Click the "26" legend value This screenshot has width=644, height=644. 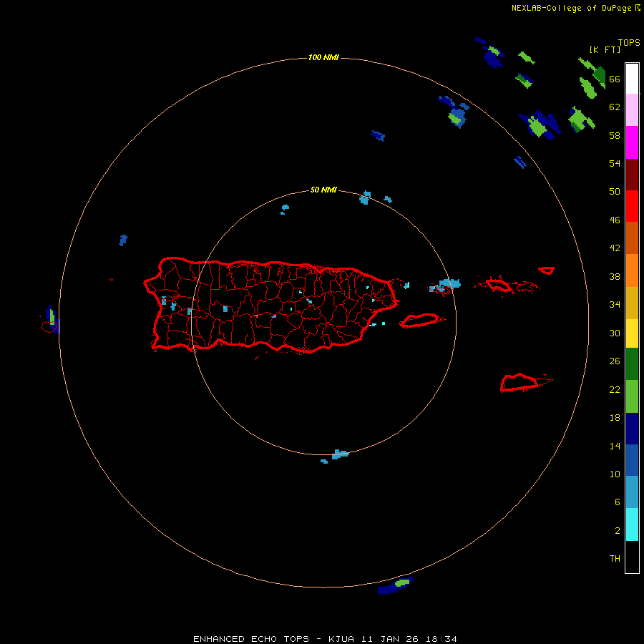pyautogui.click(x=615, y=361)
